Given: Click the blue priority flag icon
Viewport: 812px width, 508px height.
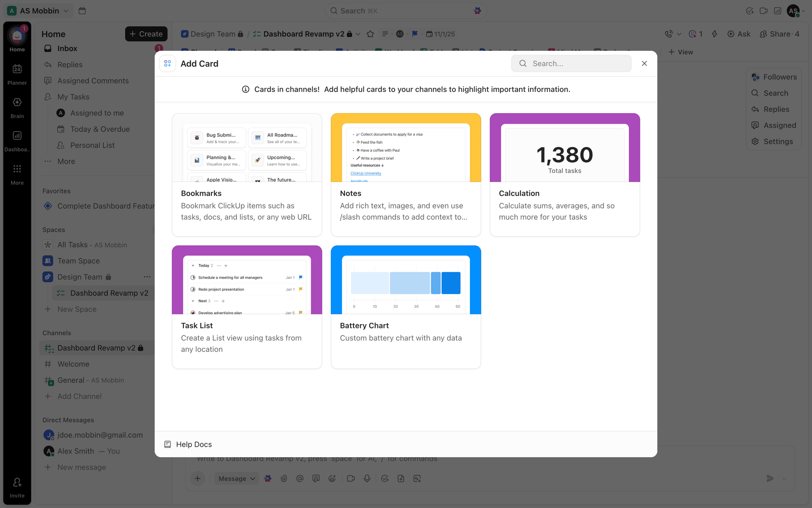Looking at the screenshot, I should [x=415, y=34].
